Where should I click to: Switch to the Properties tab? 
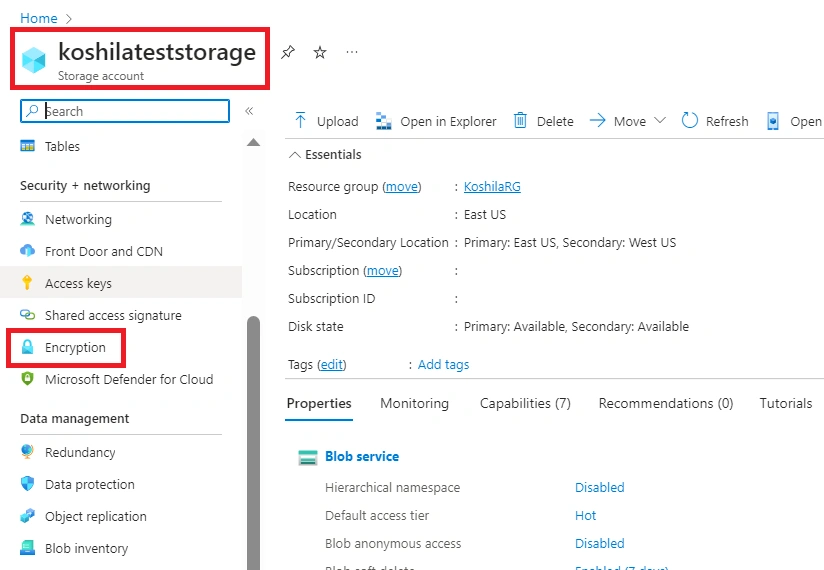click(x=319, y=403)
